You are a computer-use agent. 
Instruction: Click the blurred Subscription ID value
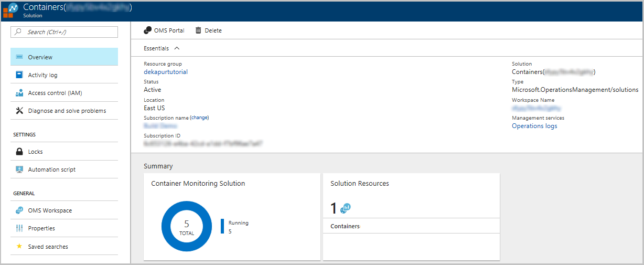coord(203,143)
